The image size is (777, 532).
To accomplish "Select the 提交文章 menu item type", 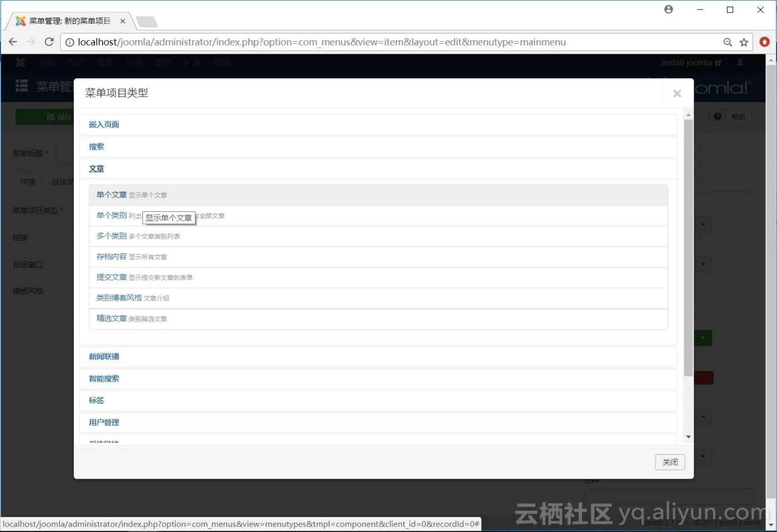I will click(x=378, y=277).
